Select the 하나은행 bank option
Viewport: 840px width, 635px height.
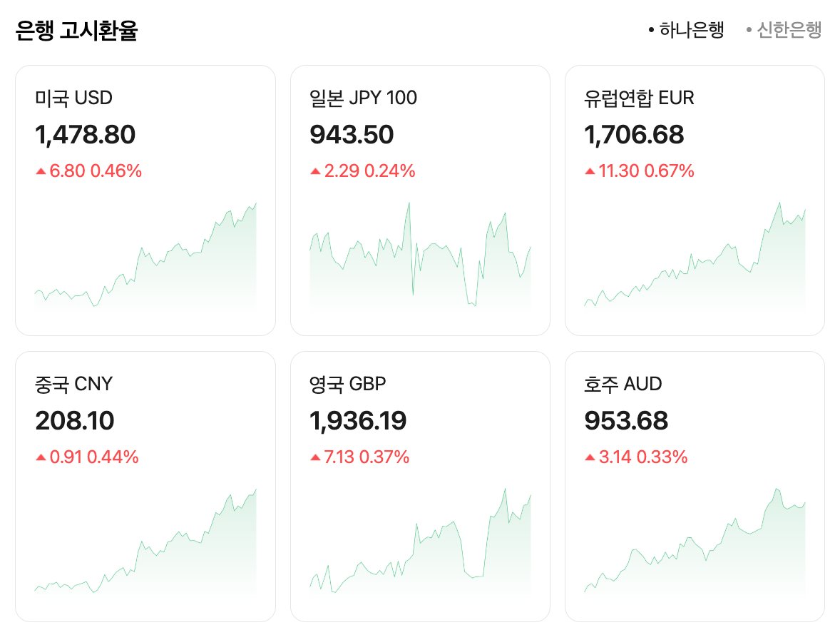coord(686,30)
